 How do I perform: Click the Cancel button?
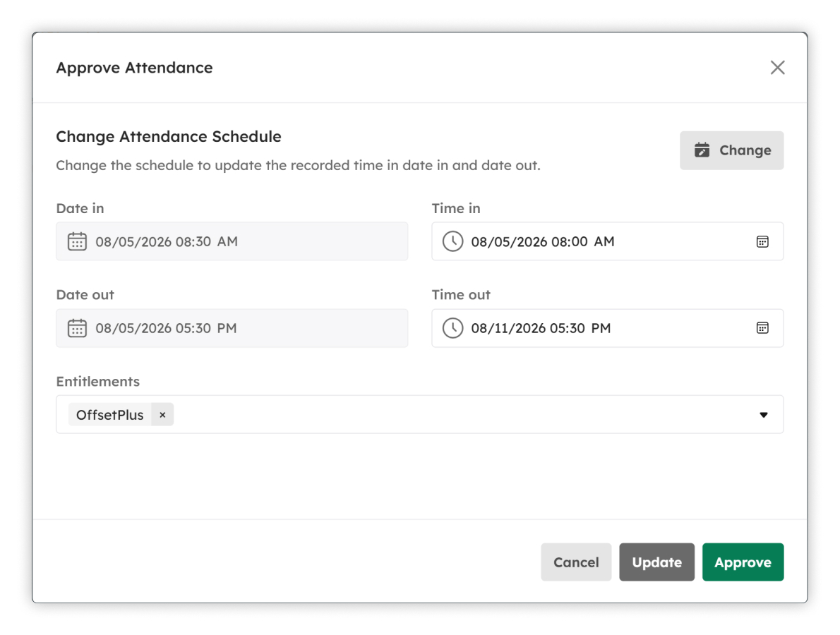(576, 562)
